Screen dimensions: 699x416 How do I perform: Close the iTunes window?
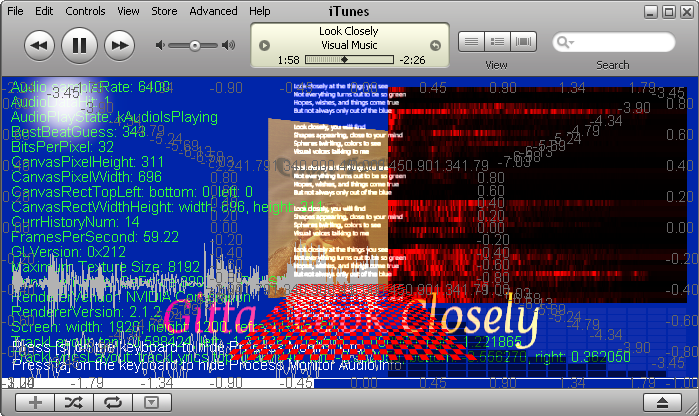click(687, 12)
